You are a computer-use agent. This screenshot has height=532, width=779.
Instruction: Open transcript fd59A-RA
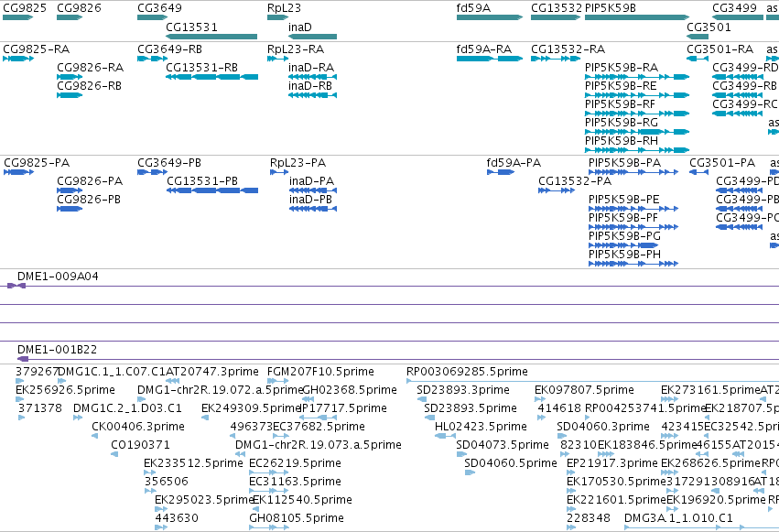click(x=484, y=49)
